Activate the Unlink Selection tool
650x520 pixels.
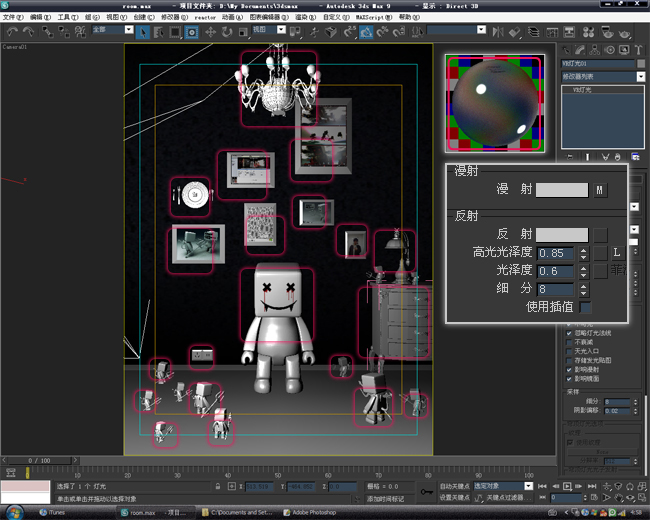coord(64,32)
